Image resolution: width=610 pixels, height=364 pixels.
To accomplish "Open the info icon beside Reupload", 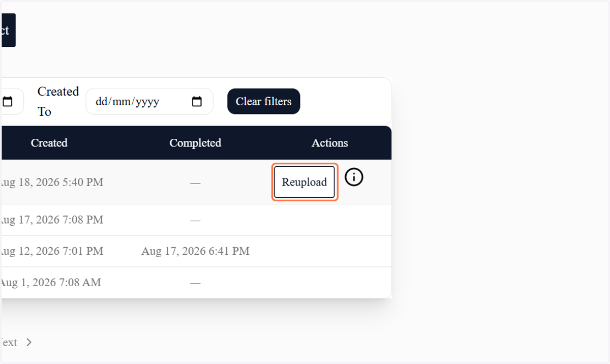I will coord(354,177).
